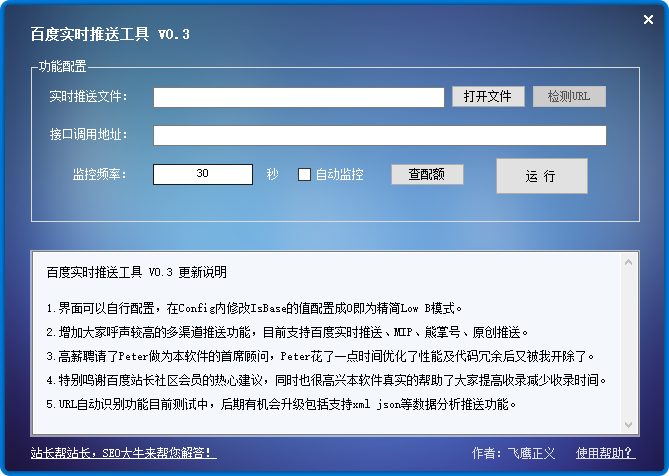
Task: Focus the 实时推送文件 input field
Action: tap(299, 97)
